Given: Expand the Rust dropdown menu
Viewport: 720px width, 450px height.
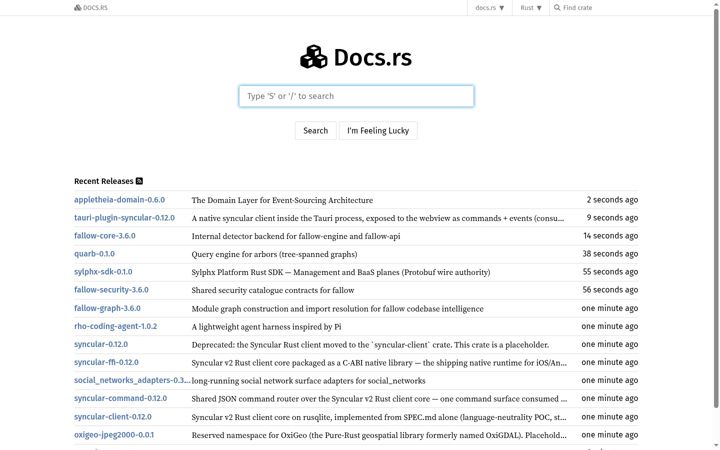Looking at the screenshot, I should click(x=531, y=8).
